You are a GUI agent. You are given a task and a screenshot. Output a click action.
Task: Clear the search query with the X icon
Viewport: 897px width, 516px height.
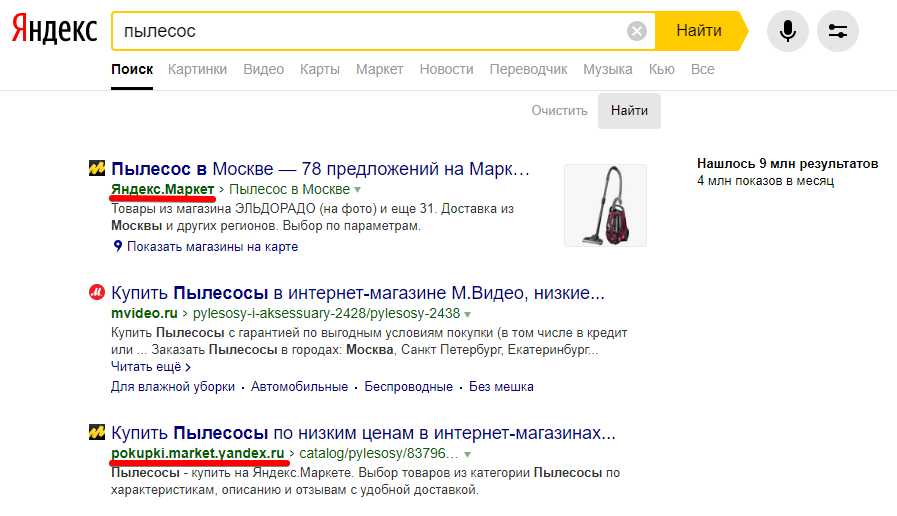click(x=636, y=31)
